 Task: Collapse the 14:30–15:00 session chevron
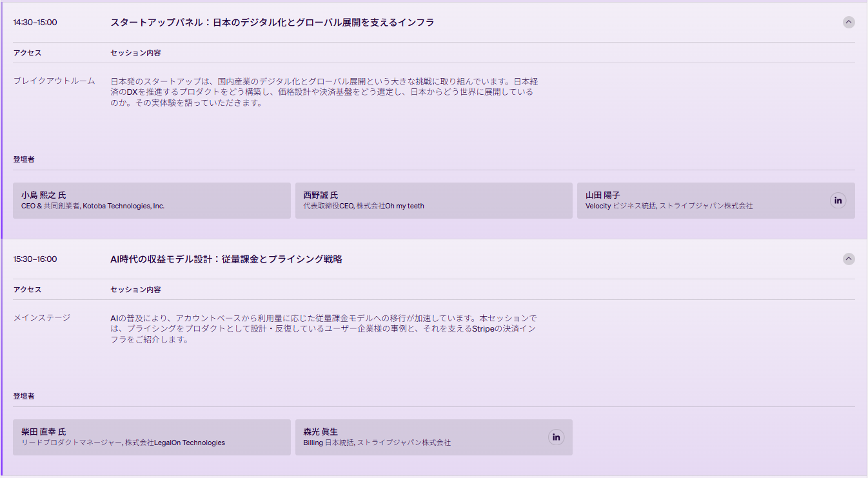[x=849, y=22]
